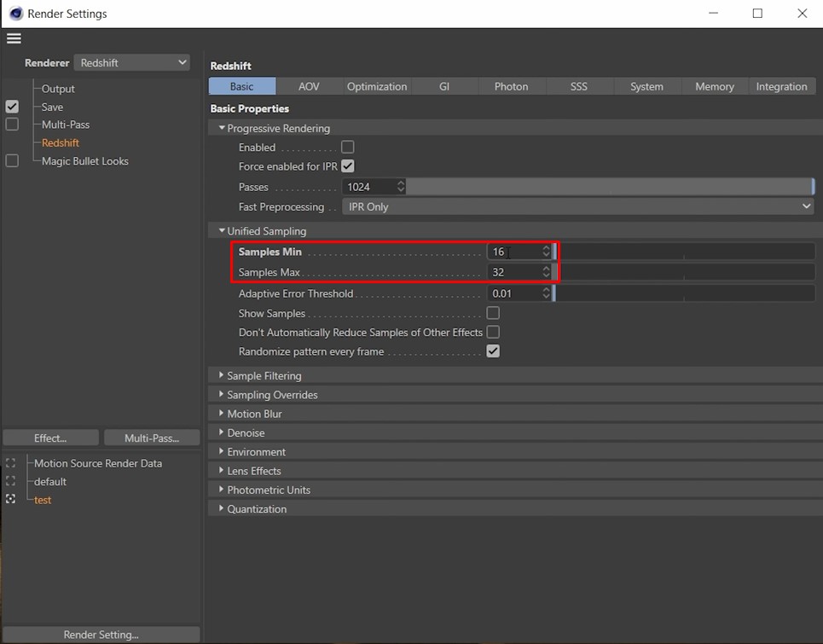Click the Samples Max stepper arrows
Image resolution: width=823 pixels, height=644 pixels.
546,272
